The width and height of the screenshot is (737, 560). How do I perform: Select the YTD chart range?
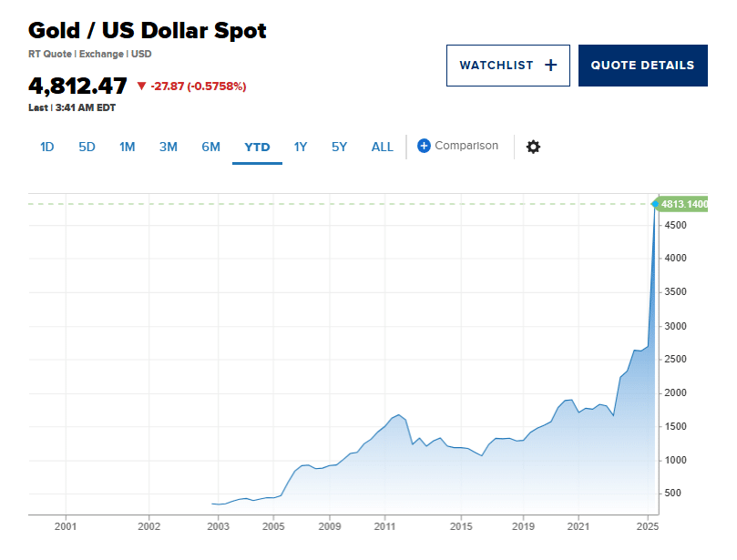pyautogui.click(x=257, y=147)
